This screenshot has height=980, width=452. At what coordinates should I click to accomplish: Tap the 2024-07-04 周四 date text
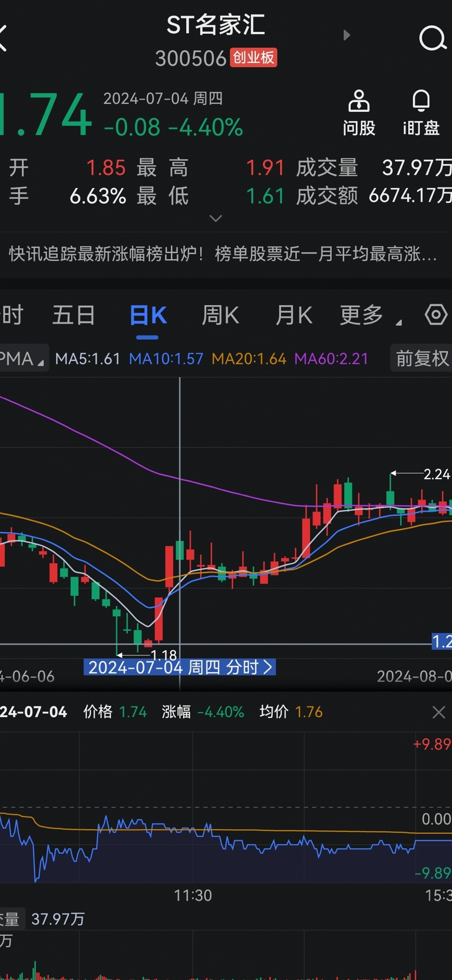[x=163, y=98]
